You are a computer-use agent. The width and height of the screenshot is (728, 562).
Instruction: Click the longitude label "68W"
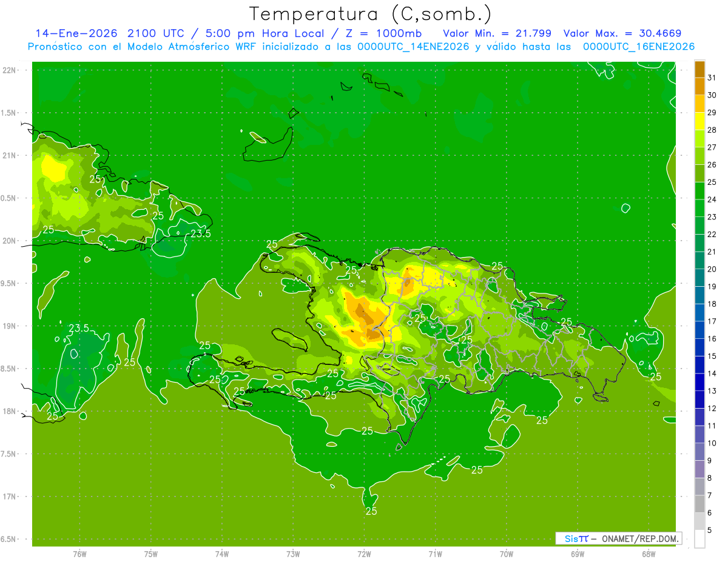tap(649, 554)
